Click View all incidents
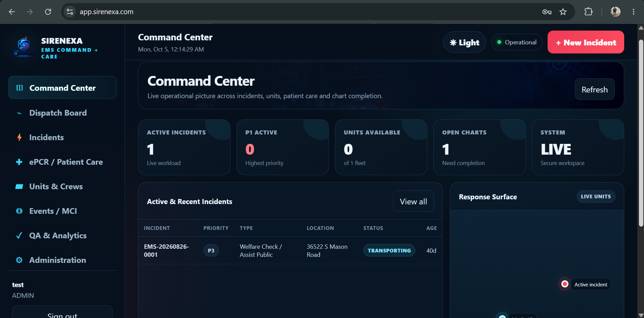The height and width of the screenshot is (318, 644). pyautogui.click(x=414, y=201)
